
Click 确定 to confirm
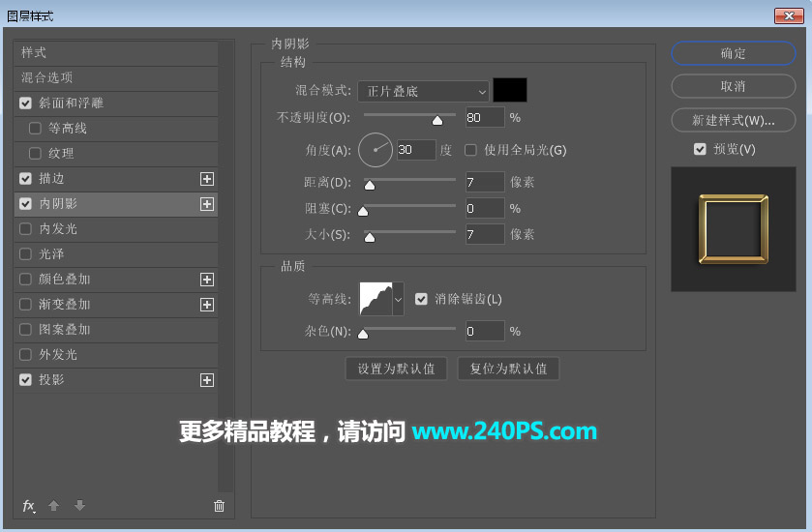click(x=734, y=53)
